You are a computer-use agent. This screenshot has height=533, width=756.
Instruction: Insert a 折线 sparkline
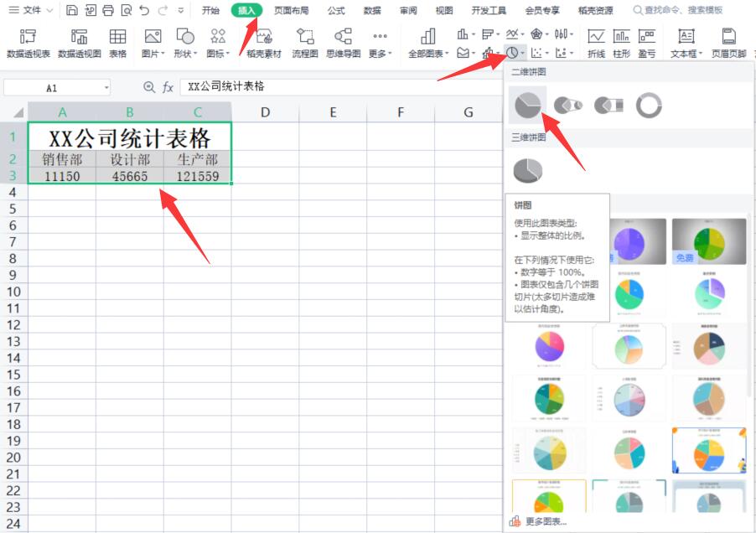(x=597, y=44)
